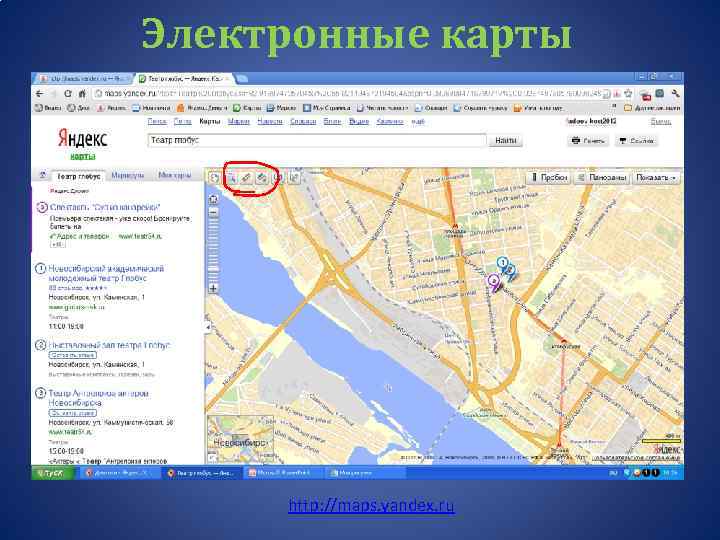Zoom in with the plus map button
Image resolution: width=720 pixels, height=540 pixels.
coord(214,288)
